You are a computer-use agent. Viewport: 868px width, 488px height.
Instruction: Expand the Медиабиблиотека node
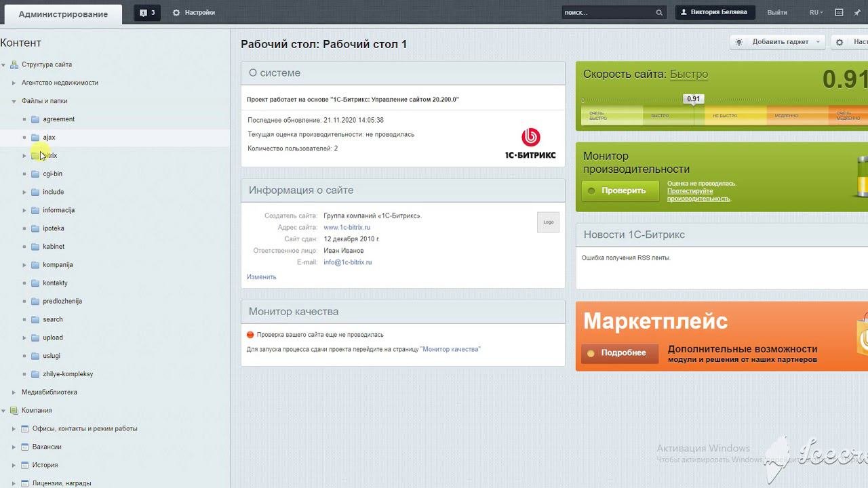coord(14,392)
